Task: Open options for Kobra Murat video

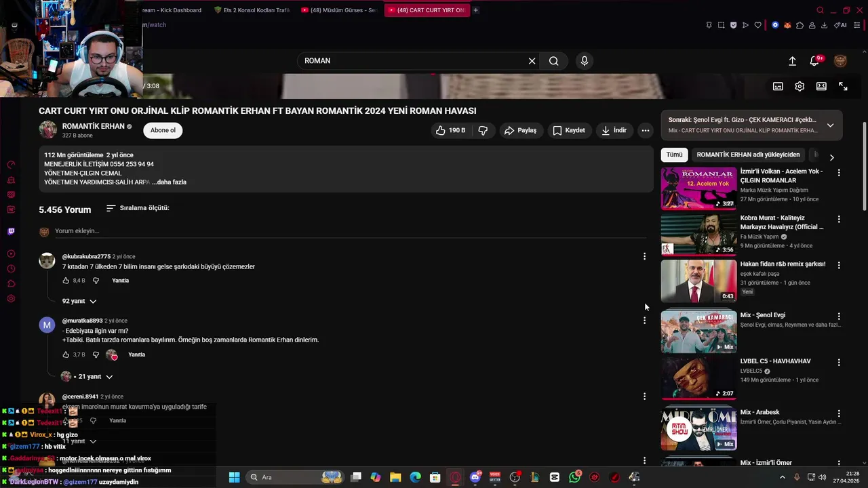Action: click(839, 220)
